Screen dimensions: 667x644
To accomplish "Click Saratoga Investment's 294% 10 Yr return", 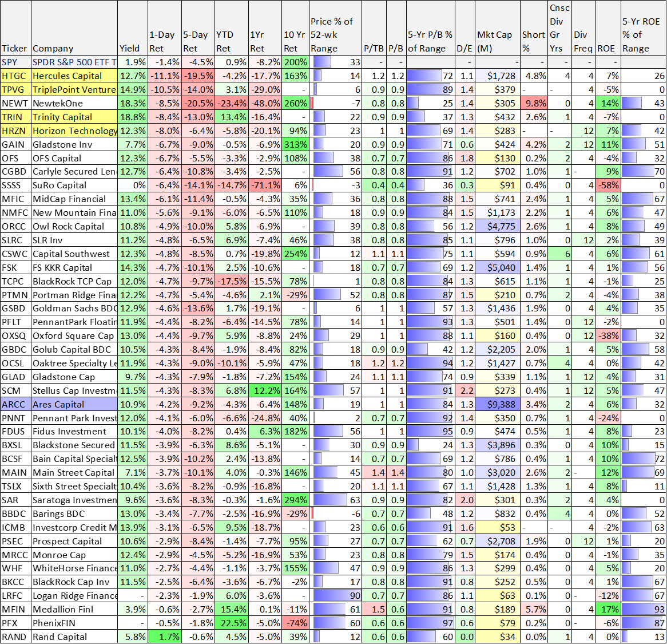I will 295,500.
